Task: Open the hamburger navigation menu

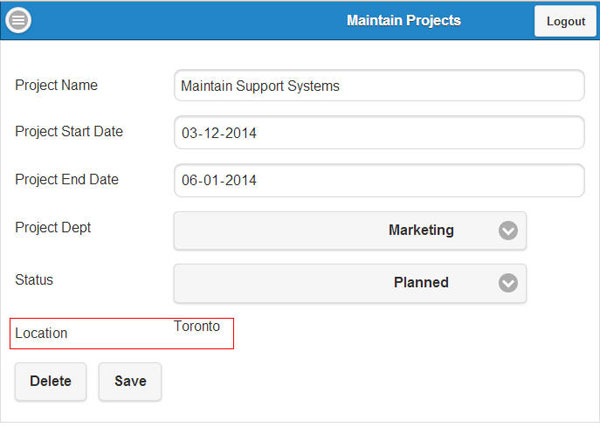Action: tap(19, 20)
